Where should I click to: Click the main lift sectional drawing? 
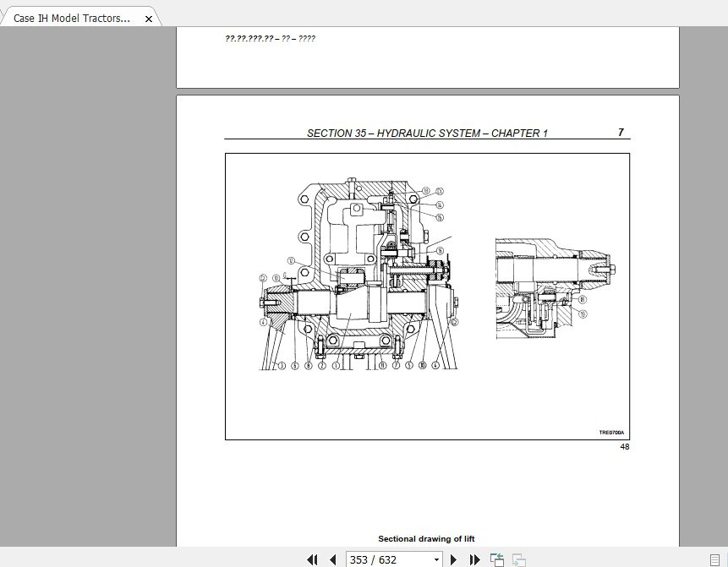[x=359, y=274]
